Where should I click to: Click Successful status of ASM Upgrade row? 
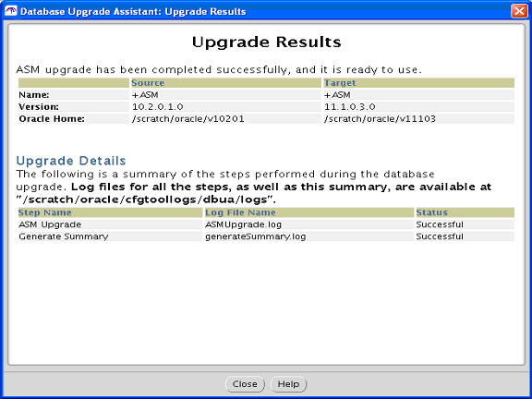(x=440, y=224)
